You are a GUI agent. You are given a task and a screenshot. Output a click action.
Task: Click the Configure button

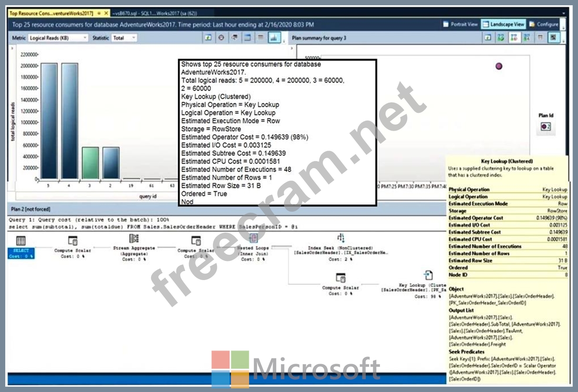[x=544, y=24]
